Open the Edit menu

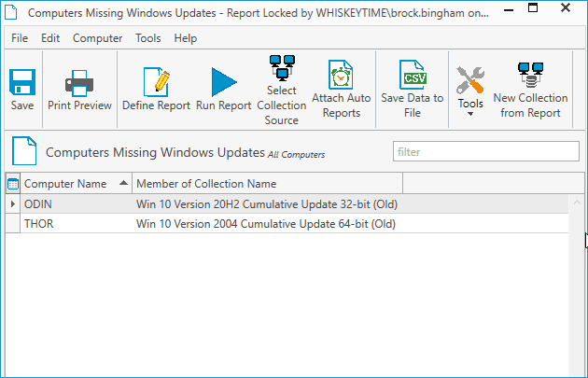point(50,38)
